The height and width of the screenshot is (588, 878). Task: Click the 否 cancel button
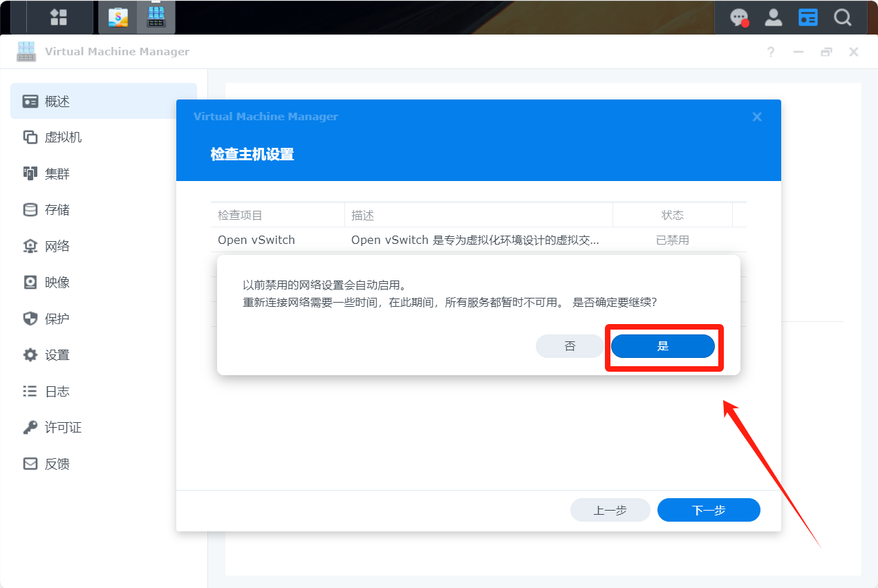coord(570,346)
